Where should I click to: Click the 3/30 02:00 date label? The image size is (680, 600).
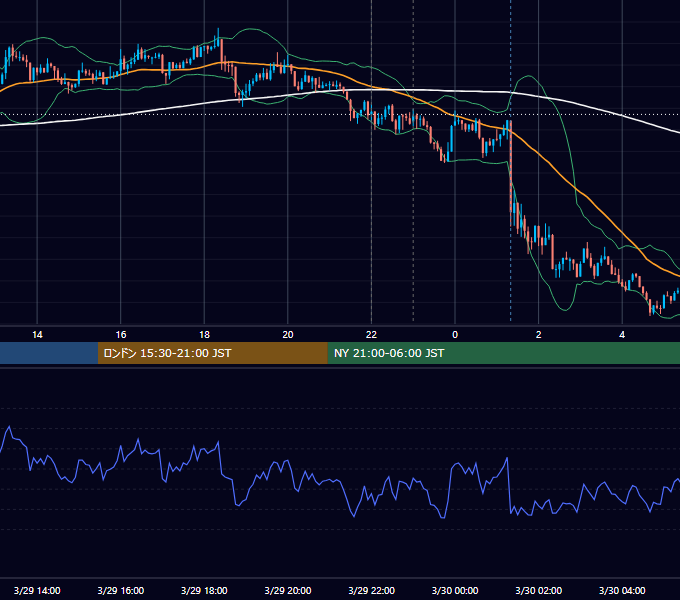pos(539,590)
